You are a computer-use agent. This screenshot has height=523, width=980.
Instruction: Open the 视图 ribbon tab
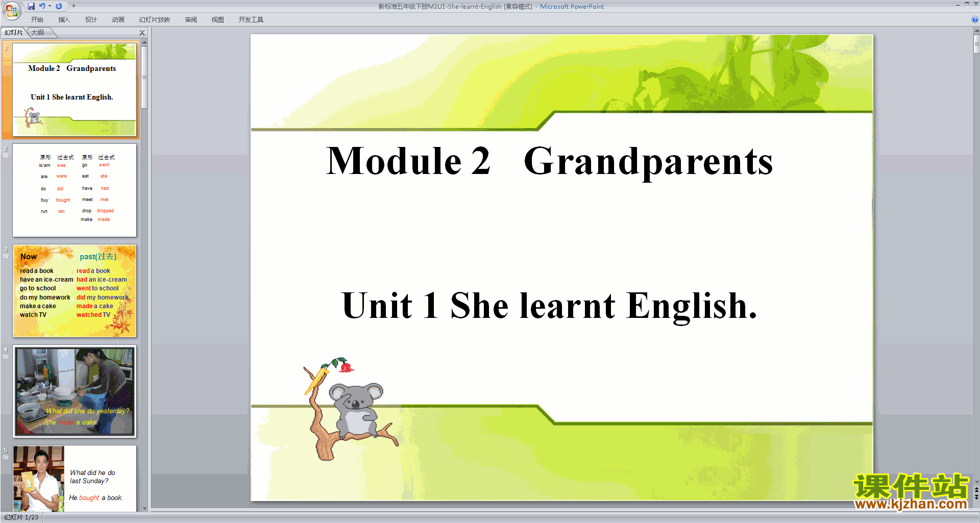coord(218,20)
